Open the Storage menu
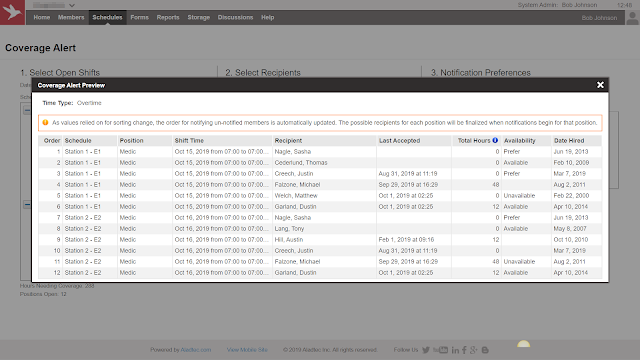The height and width of the screenshot is (360, 640). [199, 18]
